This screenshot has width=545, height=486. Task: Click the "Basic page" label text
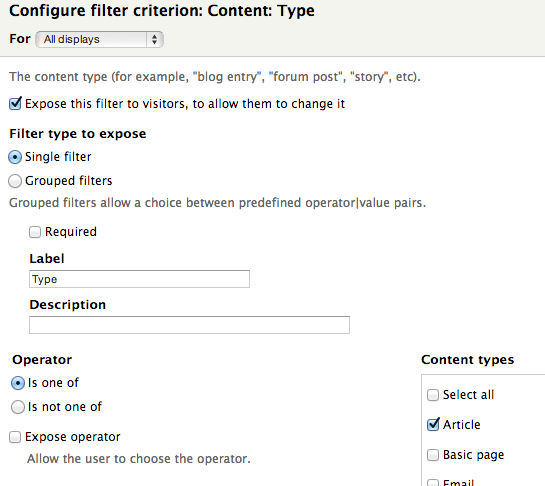pos(473,455)
